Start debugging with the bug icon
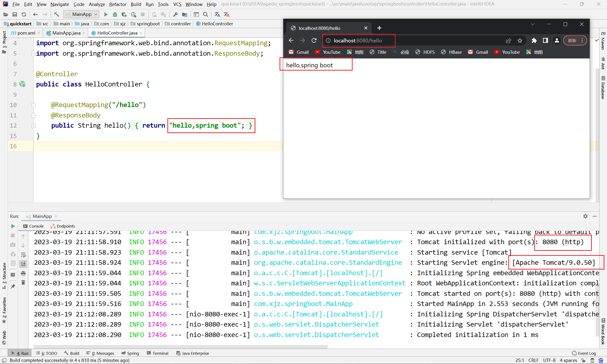 point(115,14)
